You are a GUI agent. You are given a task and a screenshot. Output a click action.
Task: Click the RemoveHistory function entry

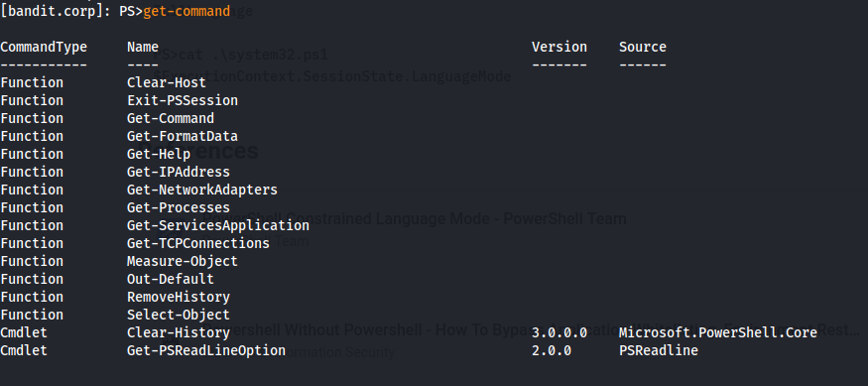(179, 297)
